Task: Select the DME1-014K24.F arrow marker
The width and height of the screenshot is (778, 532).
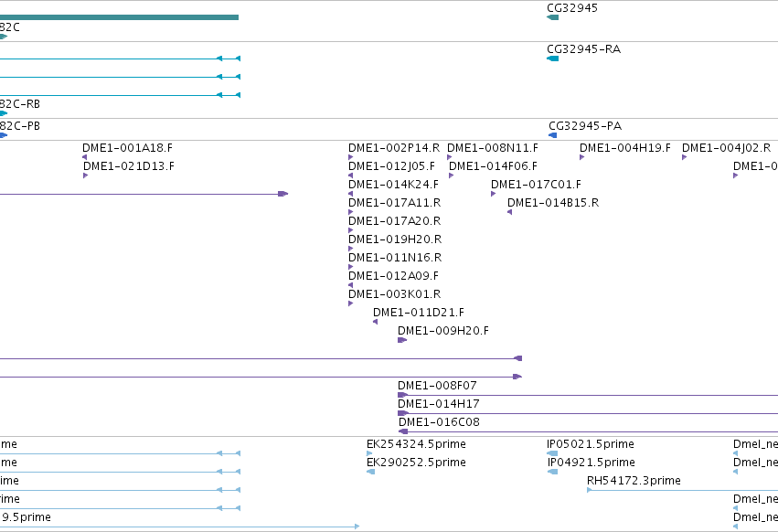Action: click(x=351, y=194)
